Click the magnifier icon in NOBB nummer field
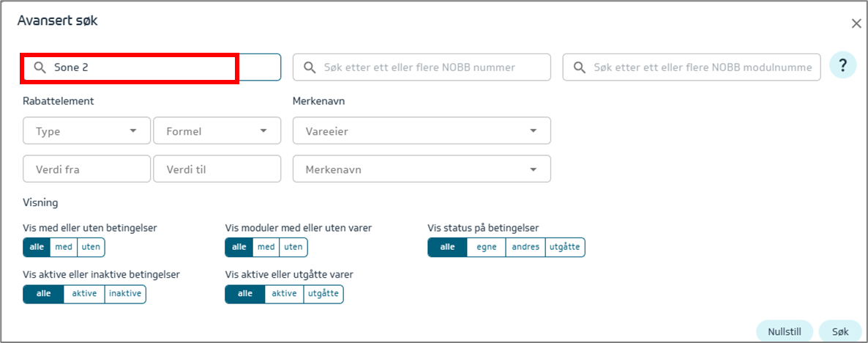This screenshot has width=868, height=343. click(310, 67)
